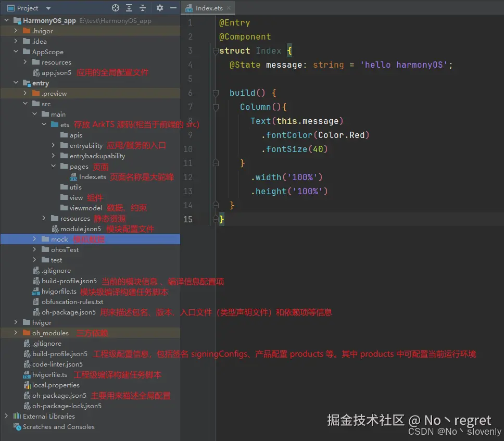Open Project panel settings gear
This screenshot has height=441, width=504.
pos(160,8)
